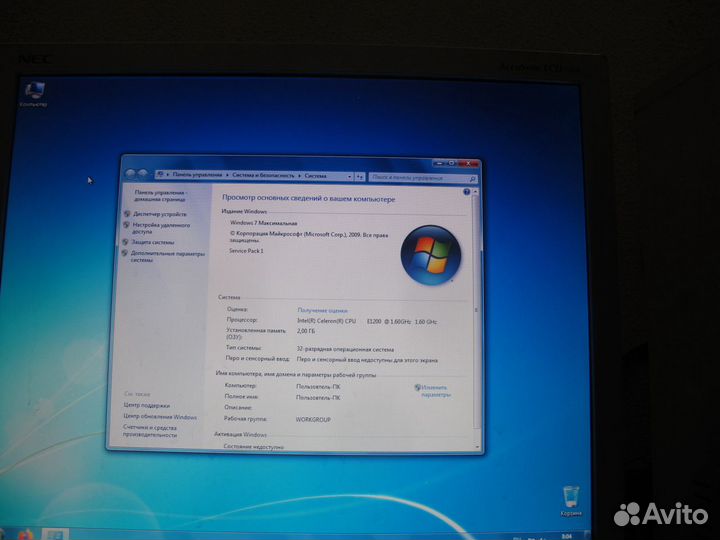Viewport: 720px width, 540px height.
Task: Minimize the System window
Action: coord(440,163)
